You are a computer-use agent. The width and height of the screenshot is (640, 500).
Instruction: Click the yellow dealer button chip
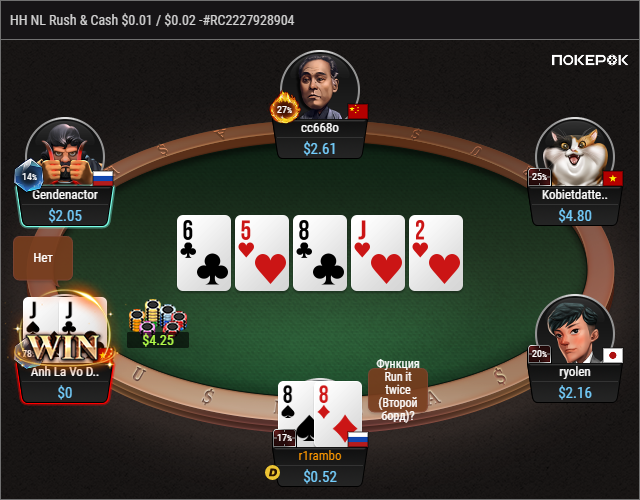tap(272, 473)
